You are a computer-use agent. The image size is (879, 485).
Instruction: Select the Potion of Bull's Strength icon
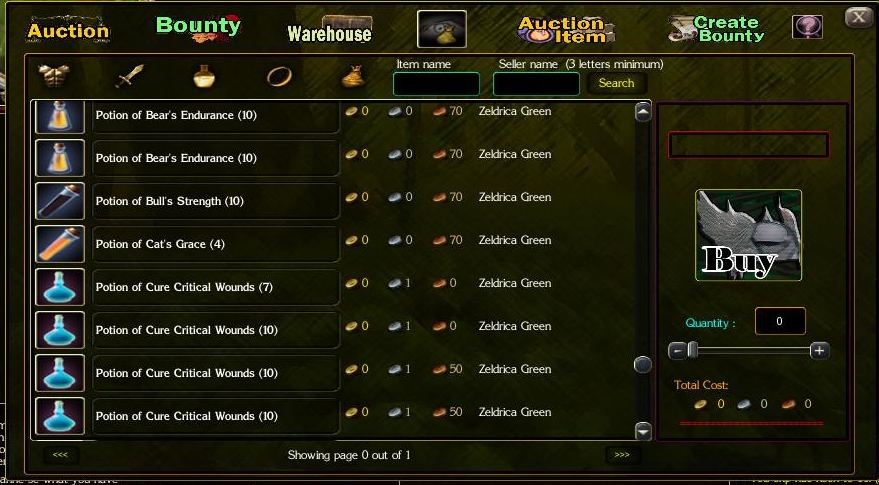pos(60,201)
